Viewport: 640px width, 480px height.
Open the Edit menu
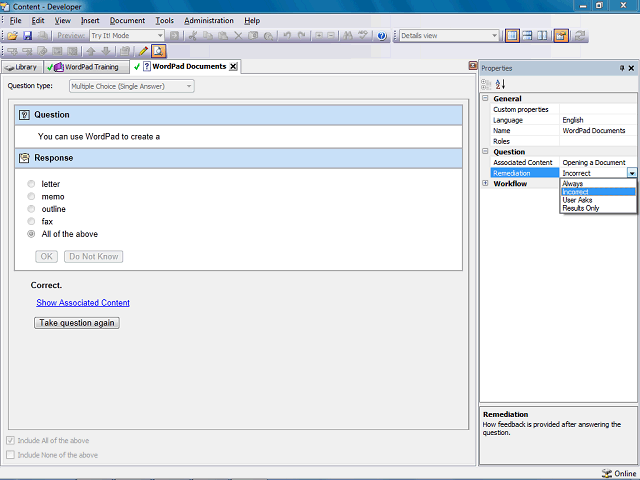pyautogui.click(x=38, y=20)
